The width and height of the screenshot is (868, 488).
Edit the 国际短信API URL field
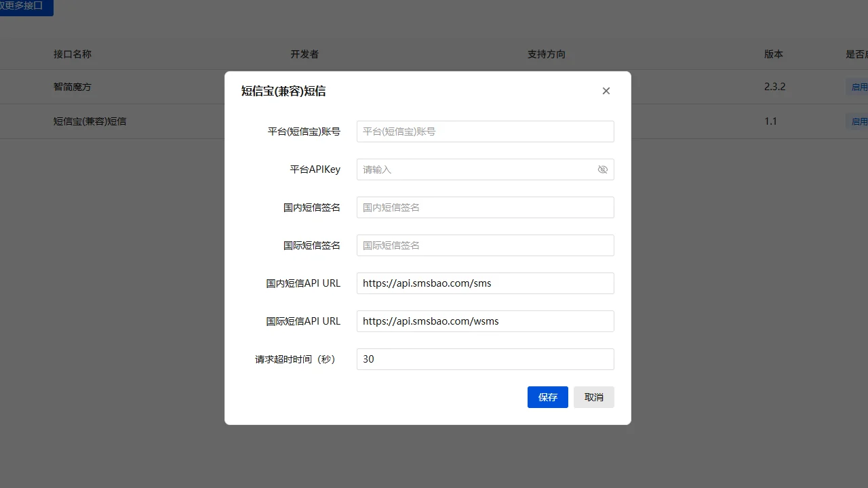[486, 321]
